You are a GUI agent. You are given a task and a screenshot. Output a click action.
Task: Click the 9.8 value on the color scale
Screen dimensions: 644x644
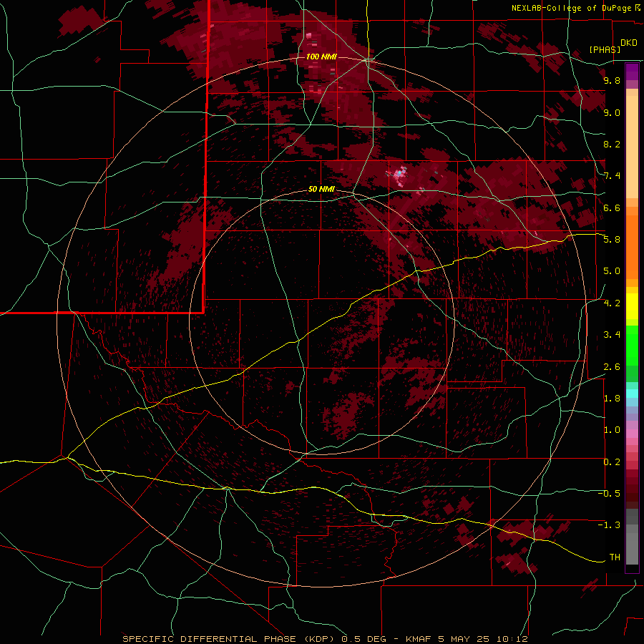tap(612, 80)
